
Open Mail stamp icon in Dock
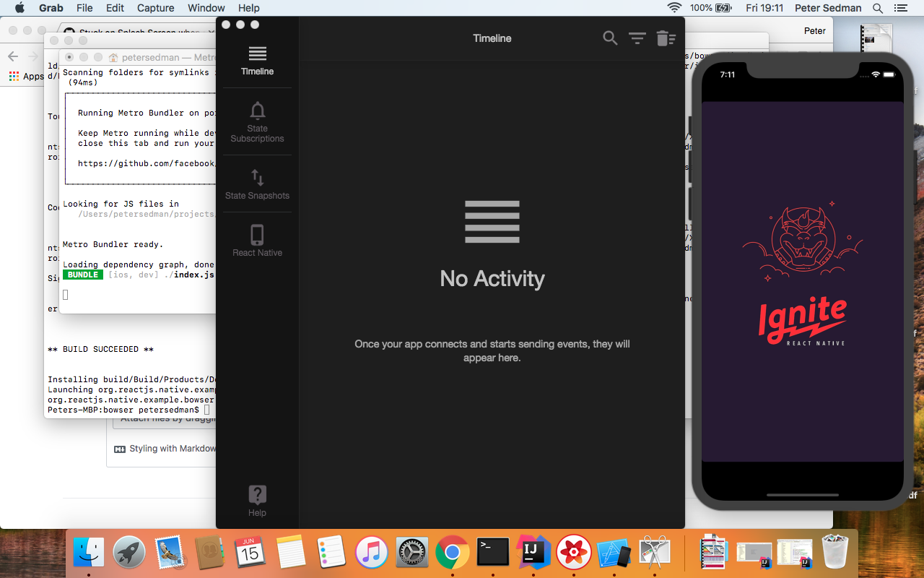pos(171,553)
